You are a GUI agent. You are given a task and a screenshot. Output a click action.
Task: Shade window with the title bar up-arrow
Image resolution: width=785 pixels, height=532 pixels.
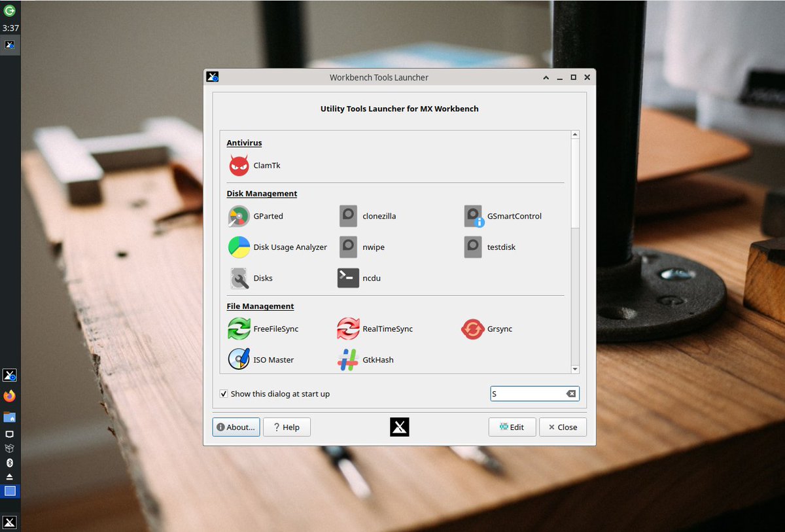pos(546,77)
